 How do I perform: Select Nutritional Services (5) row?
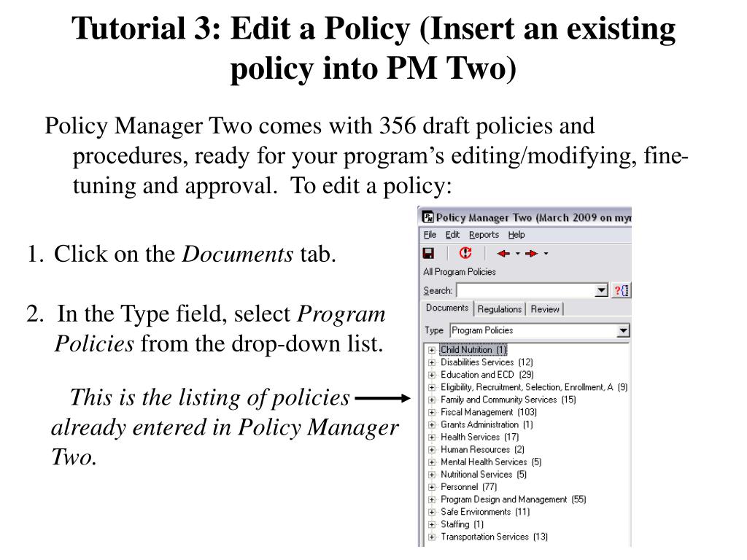click(x=483, y=474)
